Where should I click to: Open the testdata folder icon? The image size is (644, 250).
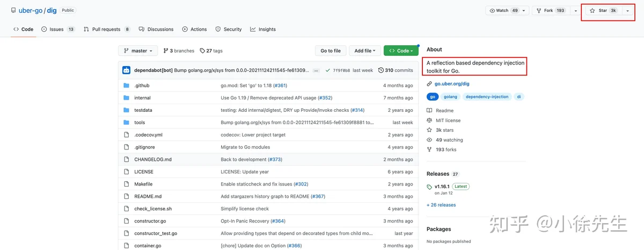[x=127, y=110]
